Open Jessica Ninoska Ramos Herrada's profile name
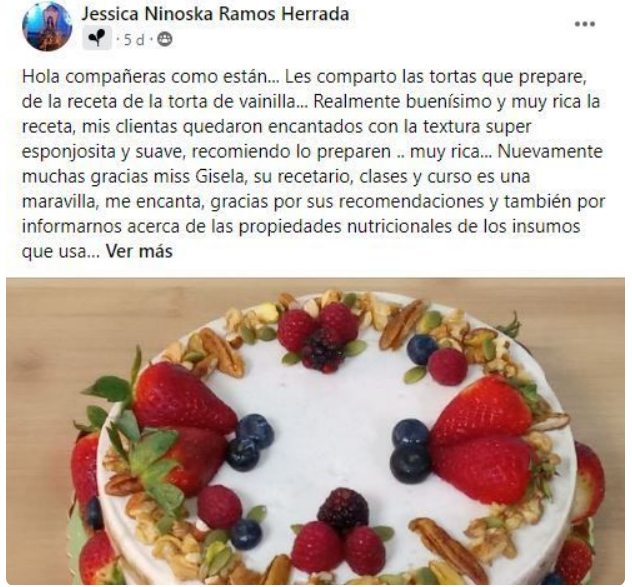This screenshot has width=632, height=587. click(215, 14)
